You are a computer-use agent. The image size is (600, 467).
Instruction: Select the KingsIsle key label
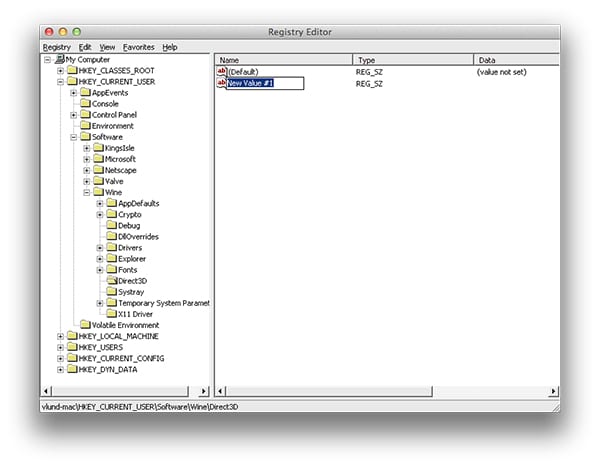[119, 148]
